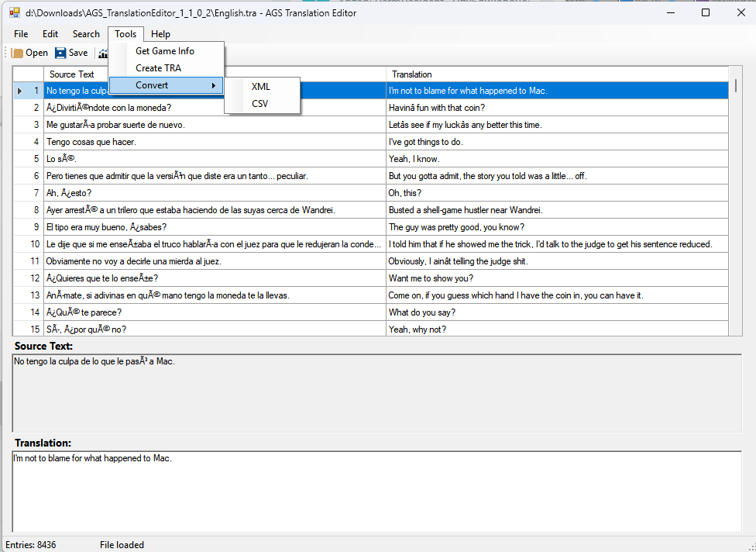Select translation cell 'Yeah, I know.'
This screenshot has height=552, width=756.
tap(558, 159)
